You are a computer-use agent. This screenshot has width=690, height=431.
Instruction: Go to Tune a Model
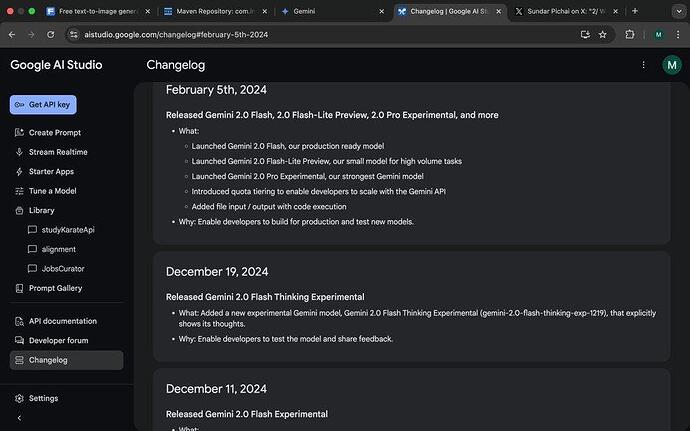tap(52, 191)
